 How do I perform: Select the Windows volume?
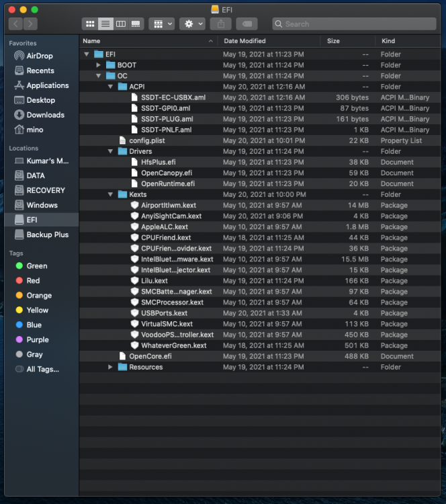pyautogui.click(x=42, y=205)
